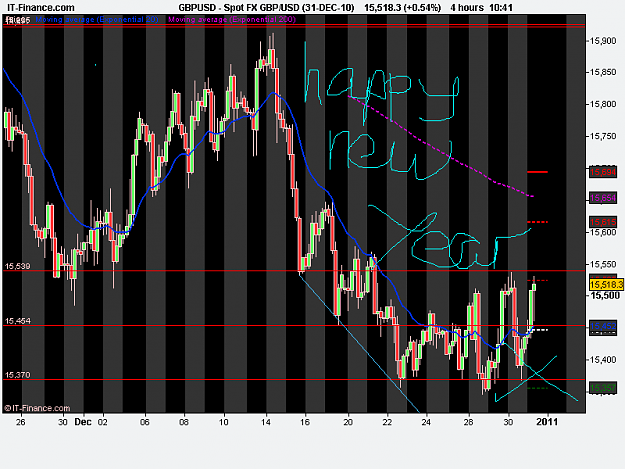Click the 15,539 horizontal line label

[x=18, y=266]
